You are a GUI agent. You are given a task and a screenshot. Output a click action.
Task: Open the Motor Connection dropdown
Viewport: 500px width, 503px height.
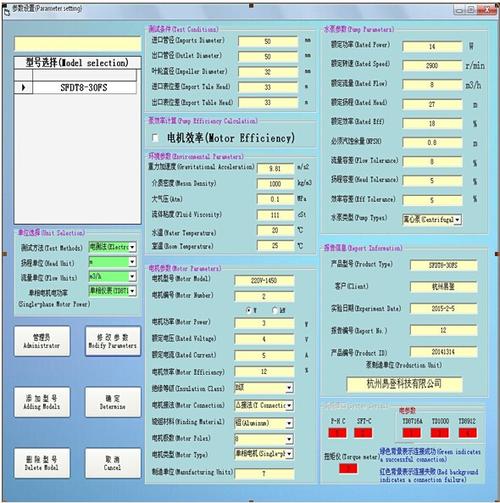point(289,405)
